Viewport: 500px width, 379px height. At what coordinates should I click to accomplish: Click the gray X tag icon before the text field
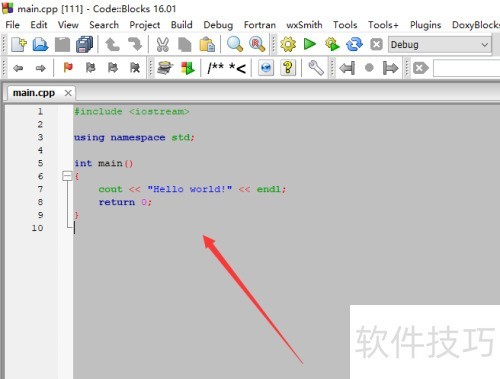[421, 68]
